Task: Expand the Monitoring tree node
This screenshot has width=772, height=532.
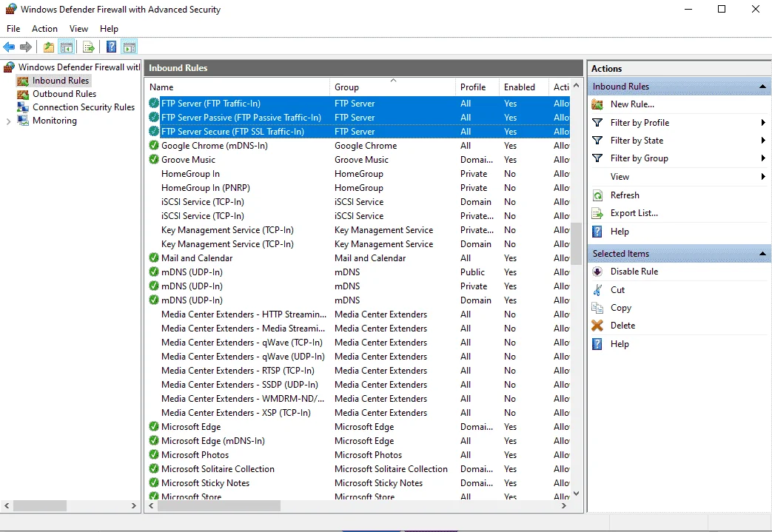Action: (x=8, y=121)
